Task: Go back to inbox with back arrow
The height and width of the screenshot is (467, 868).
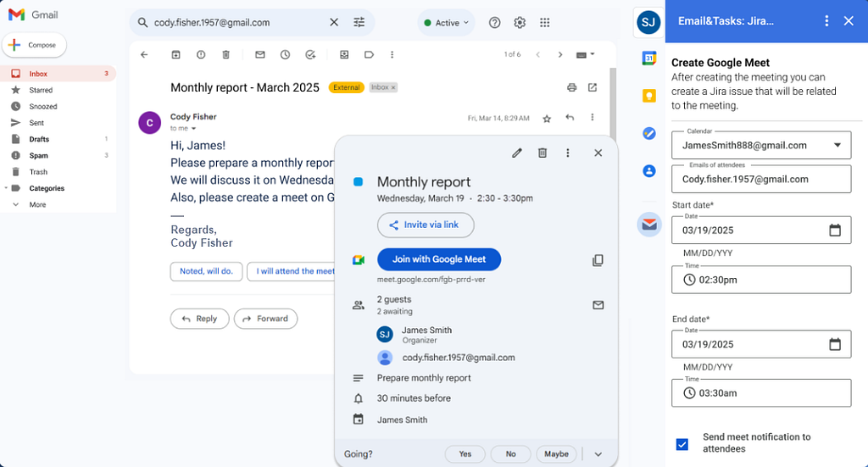Action: pyautogui.click(x=144, y=55)
